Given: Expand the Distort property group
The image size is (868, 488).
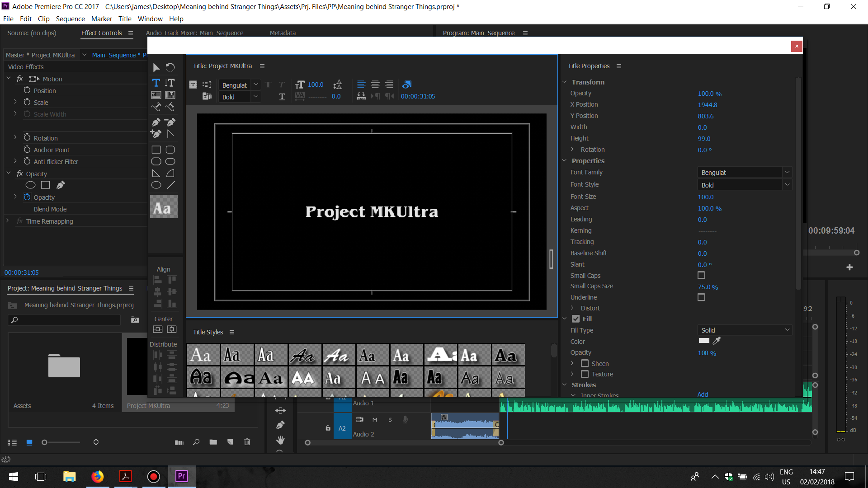Looking at the screenshot, I should pyautogui.click(x=572, y=308).
